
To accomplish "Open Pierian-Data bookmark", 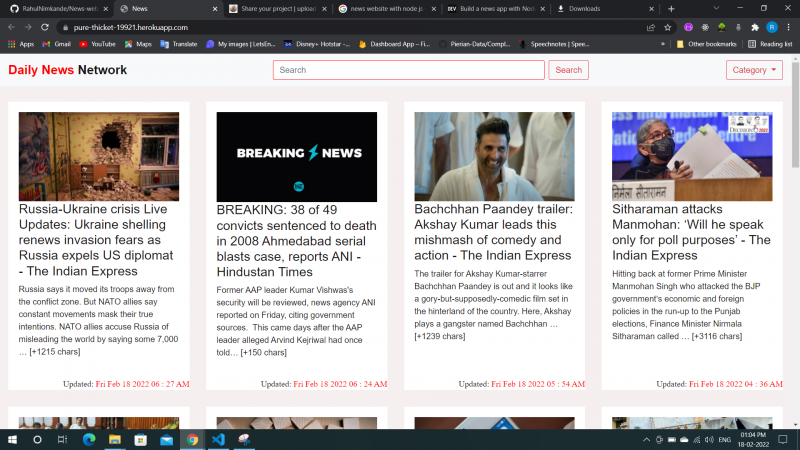I will click(x=474, y=44).
